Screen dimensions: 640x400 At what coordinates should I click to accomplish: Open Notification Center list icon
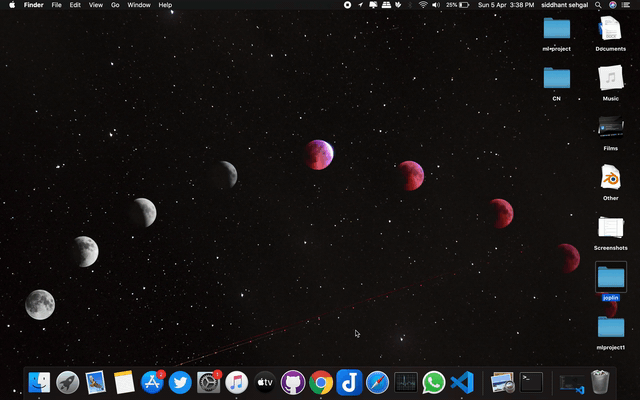pyautogui.click(x=626, y=5)
